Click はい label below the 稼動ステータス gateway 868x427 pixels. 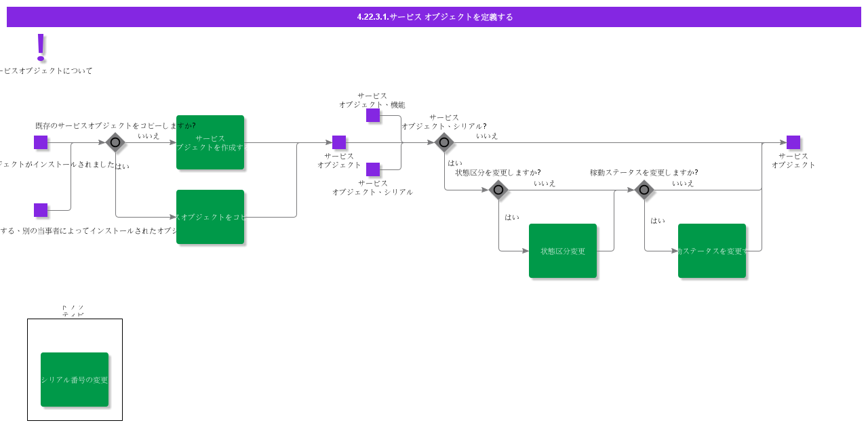pyautogui.click(x=658, y=220)
